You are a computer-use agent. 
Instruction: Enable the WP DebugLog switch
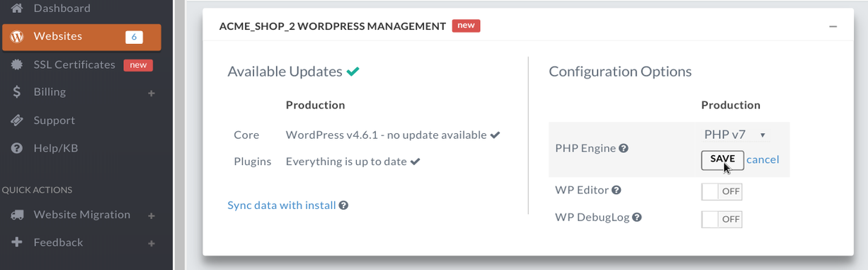(x=721, y=220)
